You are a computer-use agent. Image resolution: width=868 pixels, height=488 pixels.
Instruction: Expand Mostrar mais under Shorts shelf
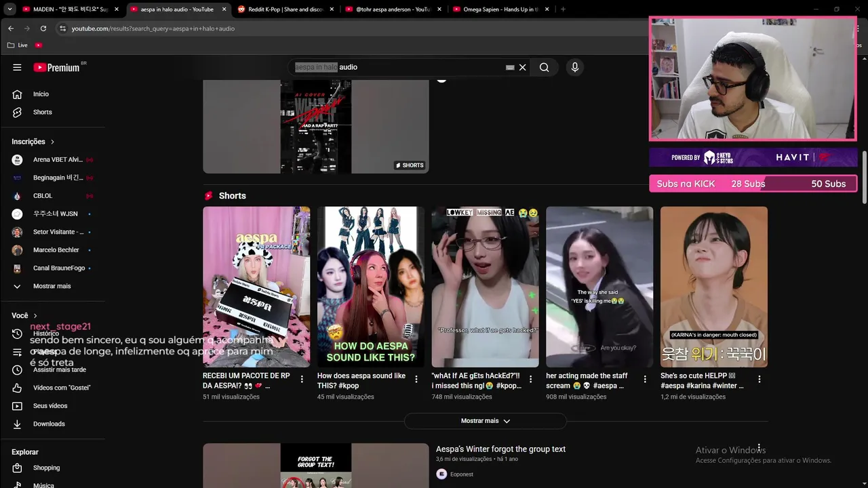(485, 421)
